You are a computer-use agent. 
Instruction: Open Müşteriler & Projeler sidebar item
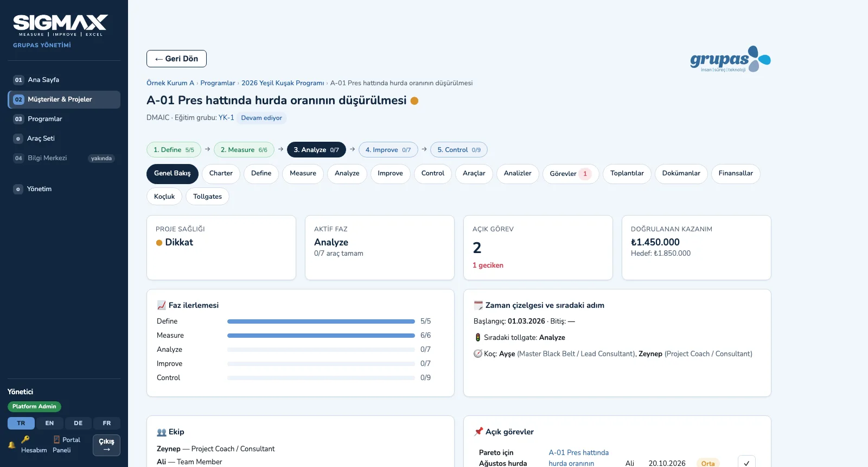pos(64,99)
